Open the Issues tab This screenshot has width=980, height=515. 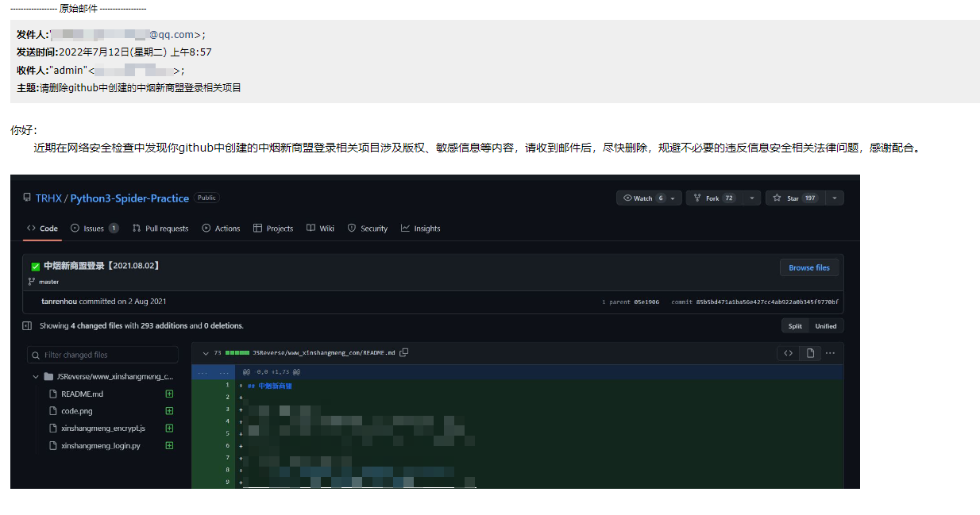[95, 229]
